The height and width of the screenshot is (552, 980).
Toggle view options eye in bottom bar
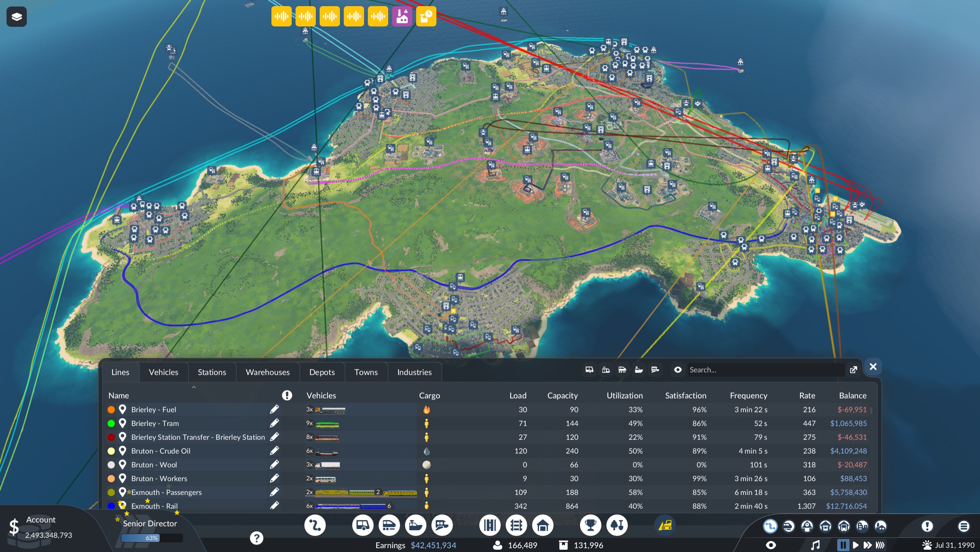click(x=771, y=545)
